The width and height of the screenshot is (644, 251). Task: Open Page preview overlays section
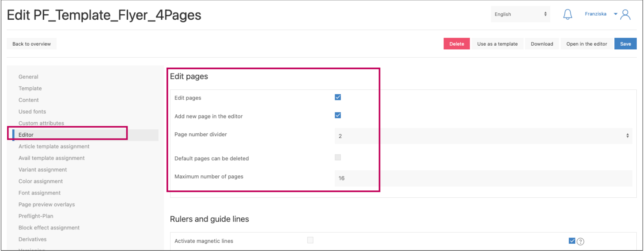click(46, 204)
